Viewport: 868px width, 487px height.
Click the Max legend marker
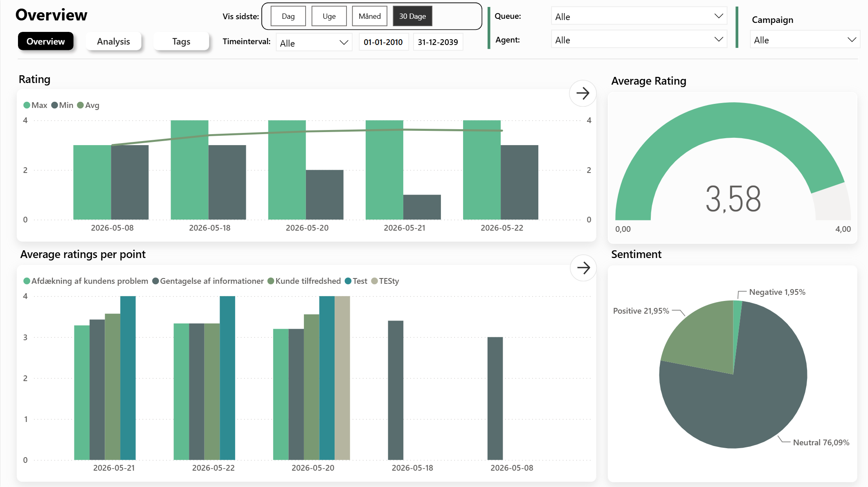[x=27, y=105]
